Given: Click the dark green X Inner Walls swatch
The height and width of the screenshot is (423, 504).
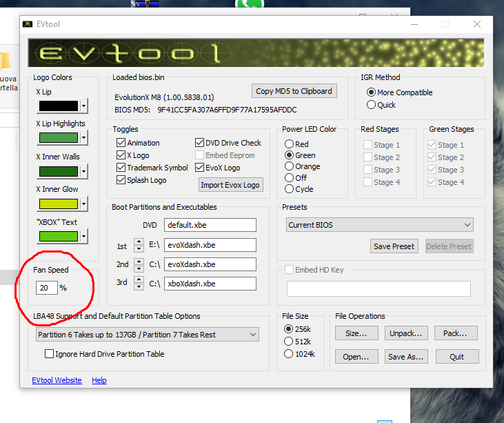Looking at the screenshot, I should pos(59,171).
